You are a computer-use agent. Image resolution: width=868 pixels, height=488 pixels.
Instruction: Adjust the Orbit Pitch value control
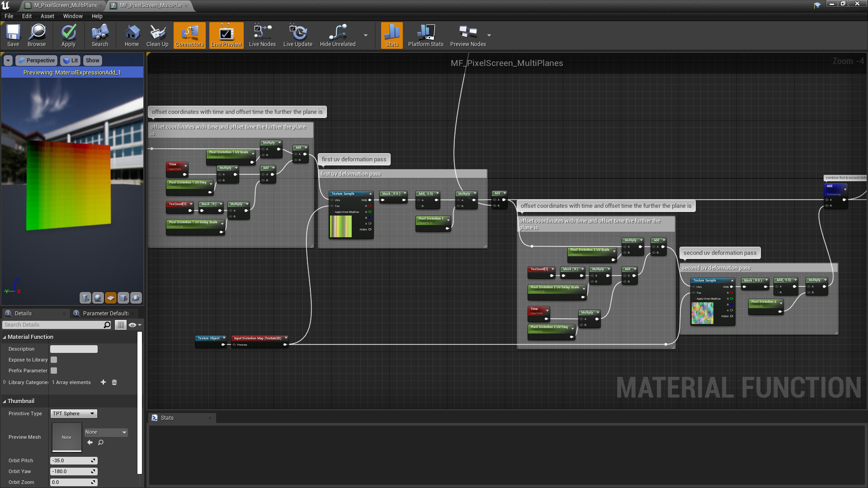(x=73, y=460)
